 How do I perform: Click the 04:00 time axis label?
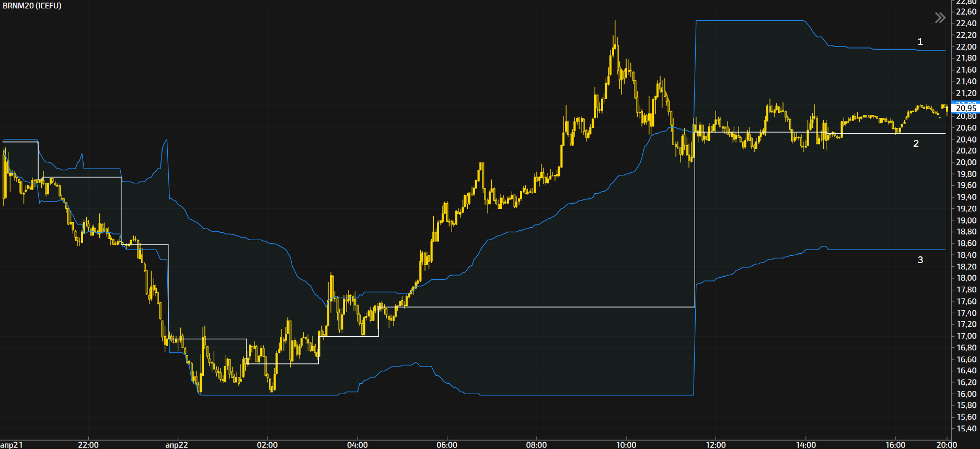358,445
